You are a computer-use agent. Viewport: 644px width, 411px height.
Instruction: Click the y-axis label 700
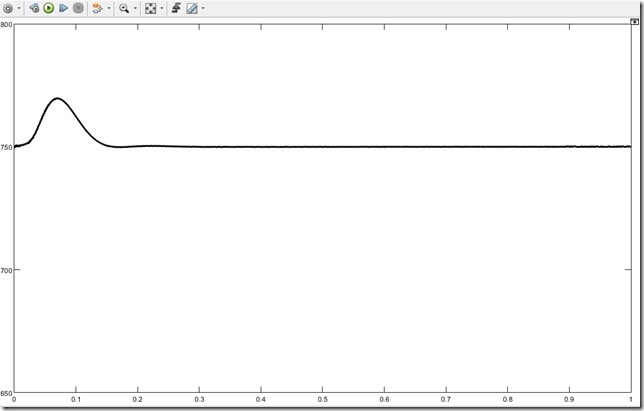pyautogui.click(x=6, y=271)
